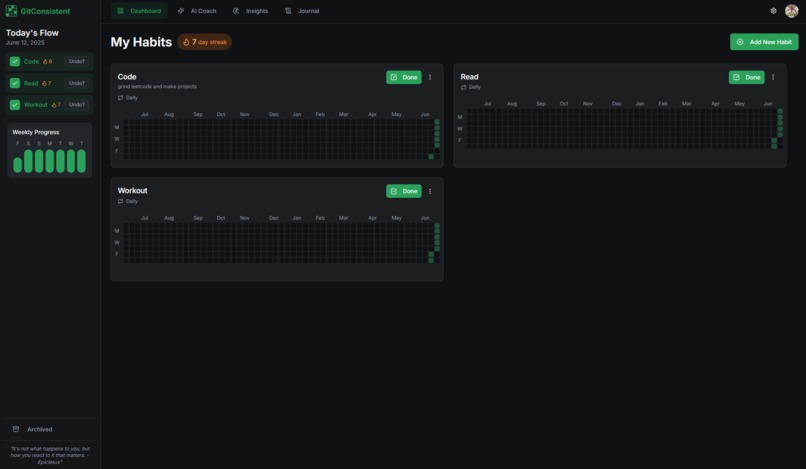Click the Workout card title
Image resolution: width=806 pixels, height=469 pixels.
(x=133, y=190)
